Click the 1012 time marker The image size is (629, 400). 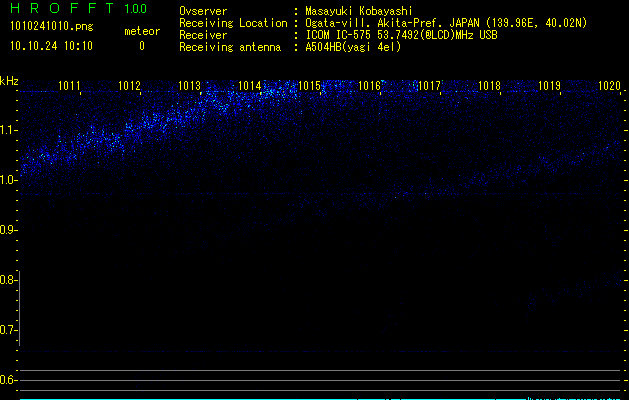[x=130, y=86]
